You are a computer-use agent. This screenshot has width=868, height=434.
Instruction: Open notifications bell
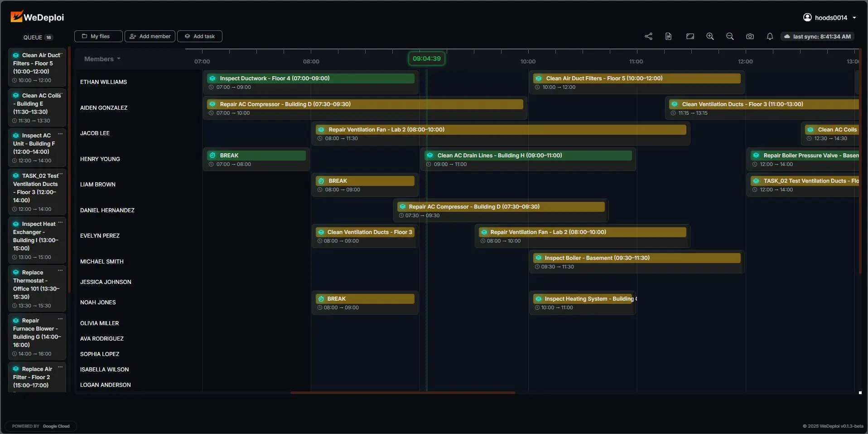point(770,36)
